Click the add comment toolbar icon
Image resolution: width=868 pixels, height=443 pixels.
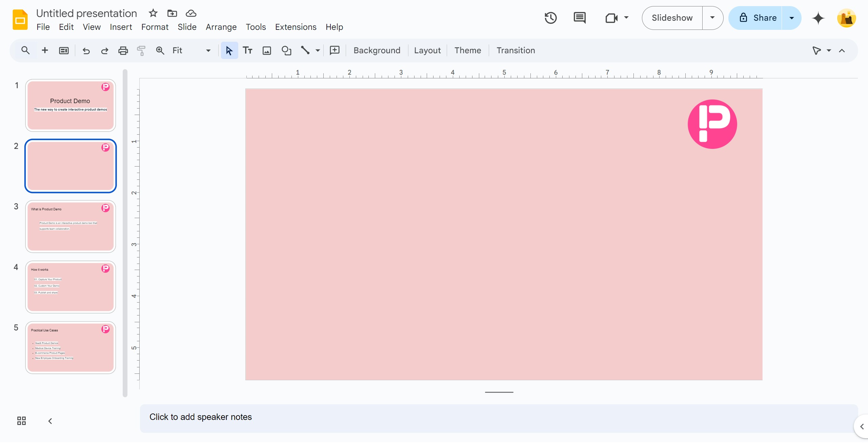click(x=335, y=51)
